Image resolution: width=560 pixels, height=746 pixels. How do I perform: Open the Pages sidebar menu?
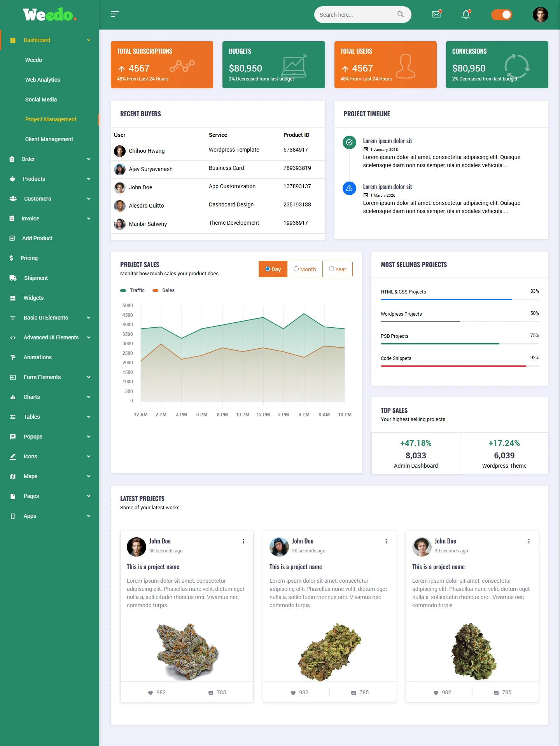[x=49, y=496]
